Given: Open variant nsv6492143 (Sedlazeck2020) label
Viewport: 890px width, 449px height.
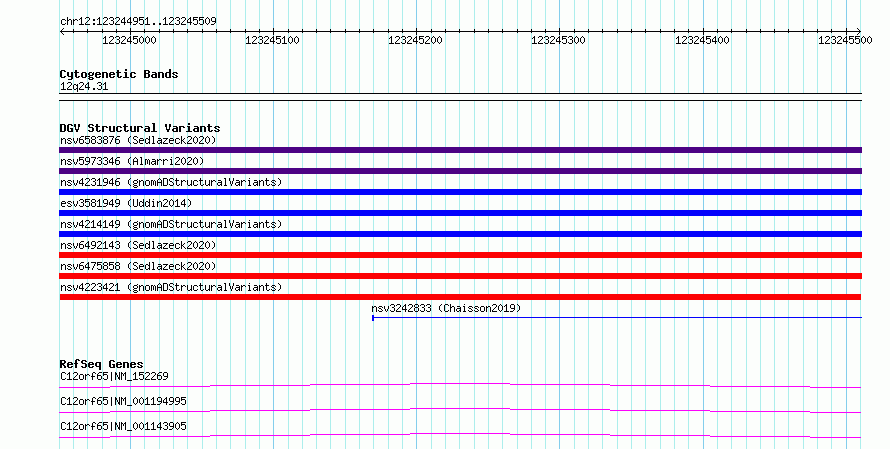Looking at the screenshot, I should [138, 245].
